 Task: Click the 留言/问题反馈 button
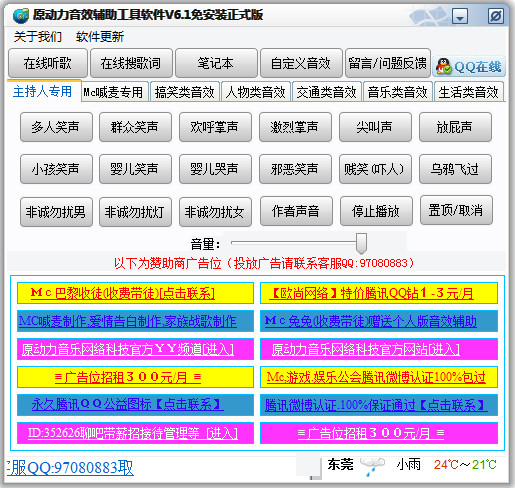point(388,63)
